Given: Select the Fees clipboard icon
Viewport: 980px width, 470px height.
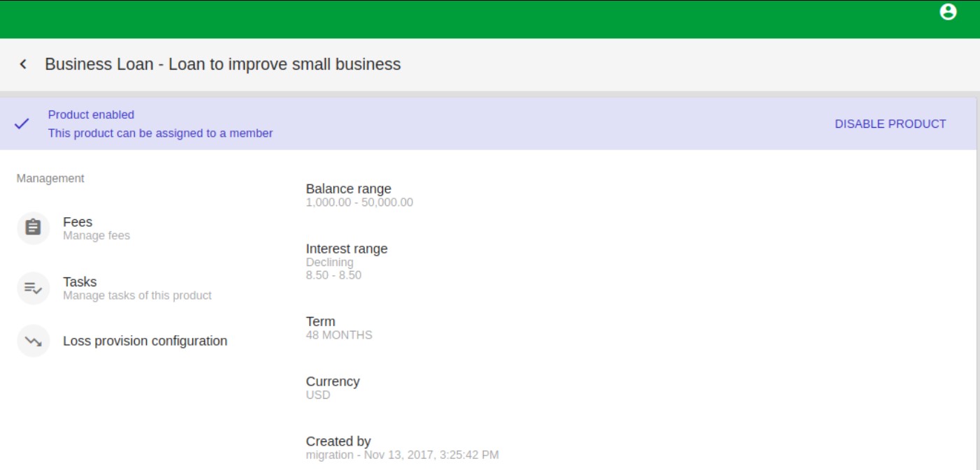Looking at the screenshot, I should (x=33, y=228).
